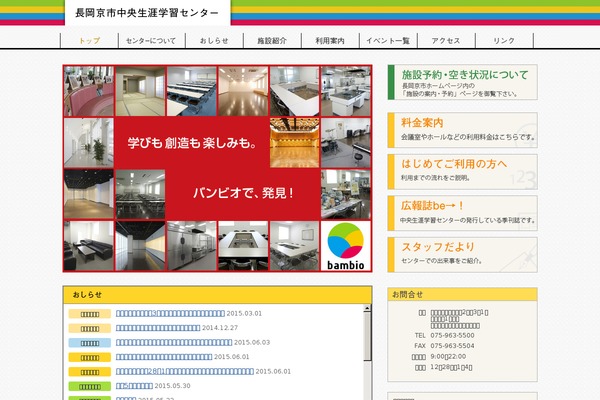Select the classroom photo with blue chairs
The height and width of the screenshot is (400, 600).
pyautogui.click(x=192, y=91)
